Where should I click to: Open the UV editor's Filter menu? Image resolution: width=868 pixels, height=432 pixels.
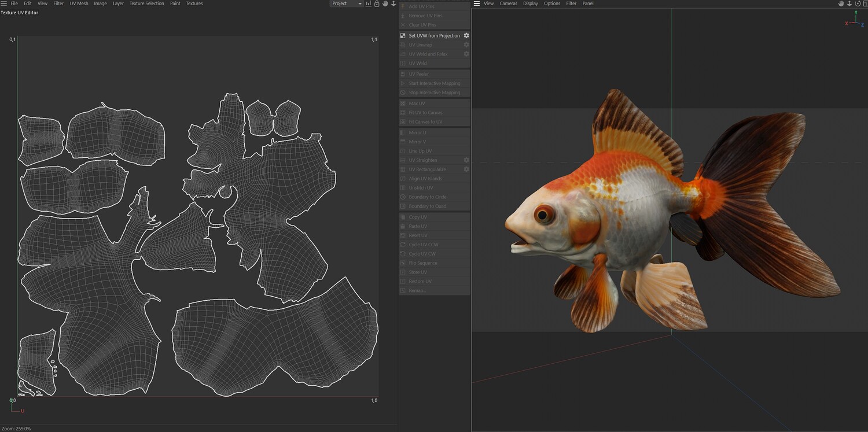(x=58, y=3)
